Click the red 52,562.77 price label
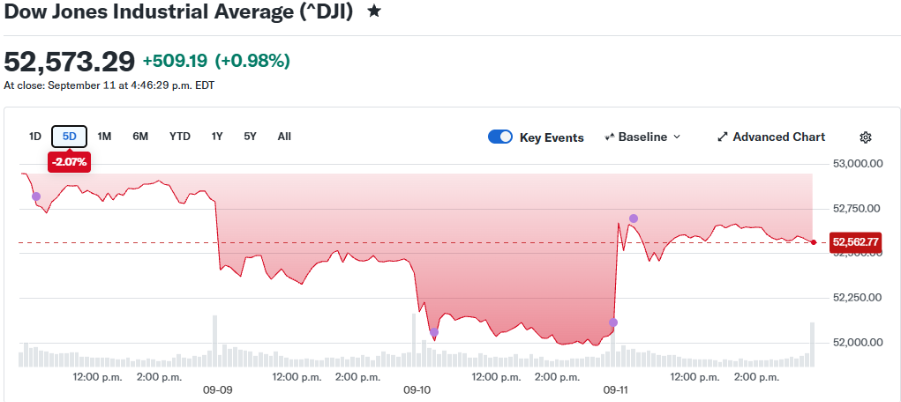 [856, 242]
